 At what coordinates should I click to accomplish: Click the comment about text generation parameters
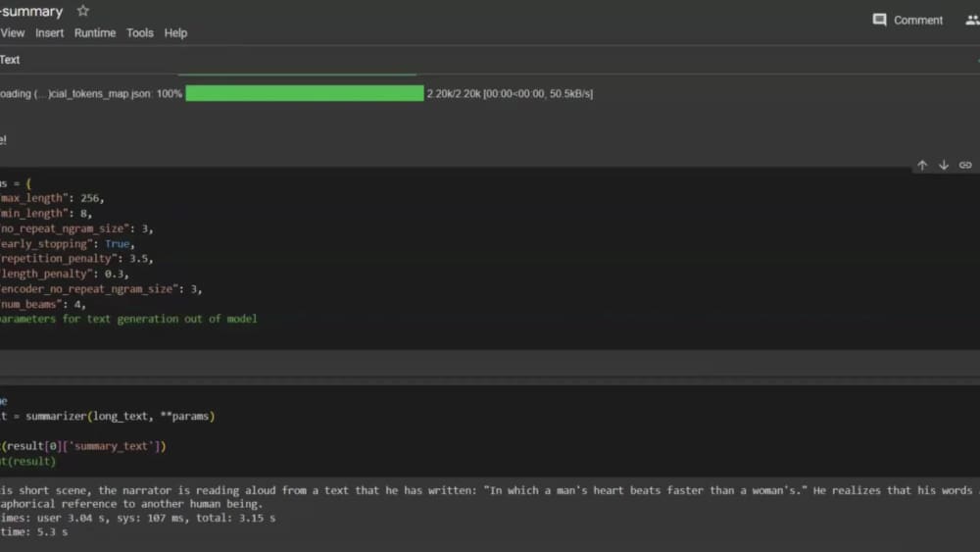[128, 319]
